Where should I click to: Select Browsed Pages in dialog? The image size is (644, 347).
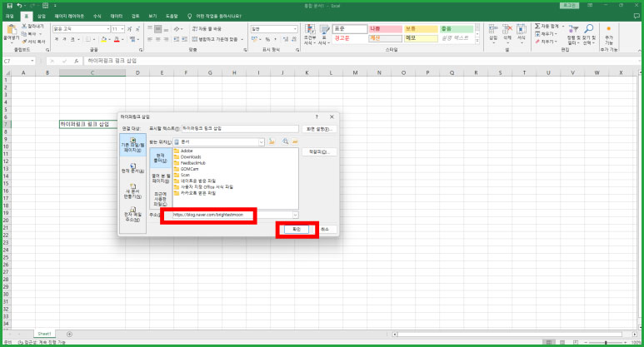[161, 178]
